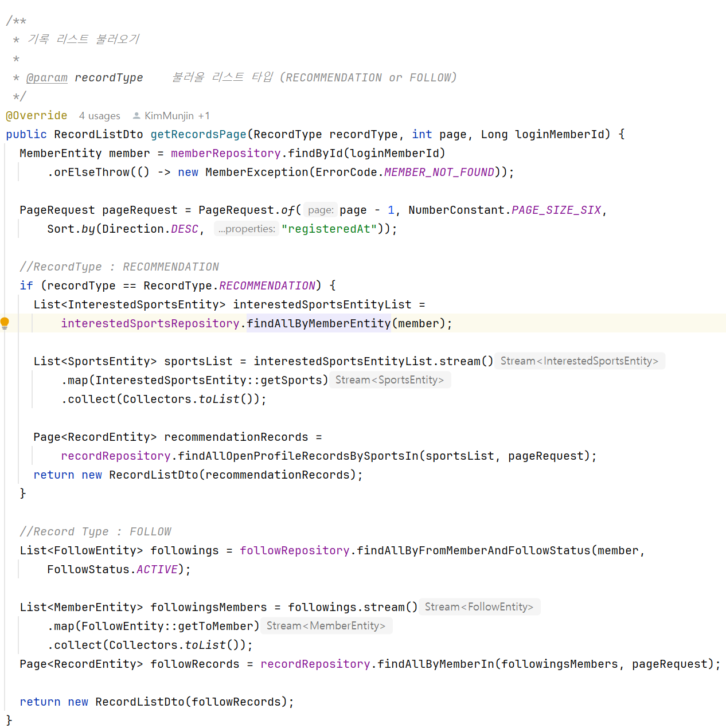Click the @Override annotation
The width and height of the screenshot is (726, 728).
coord(37,116)
